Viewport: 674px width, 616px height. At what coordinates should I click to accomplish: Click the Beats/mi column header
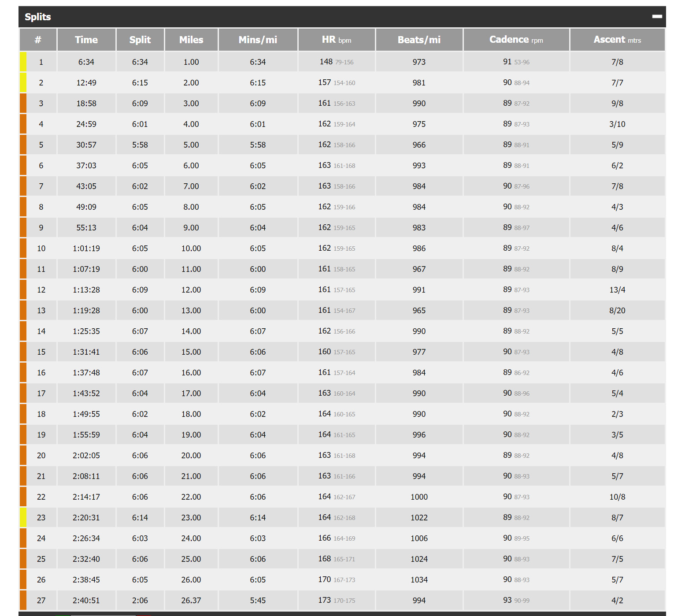(x=419, y=40)
